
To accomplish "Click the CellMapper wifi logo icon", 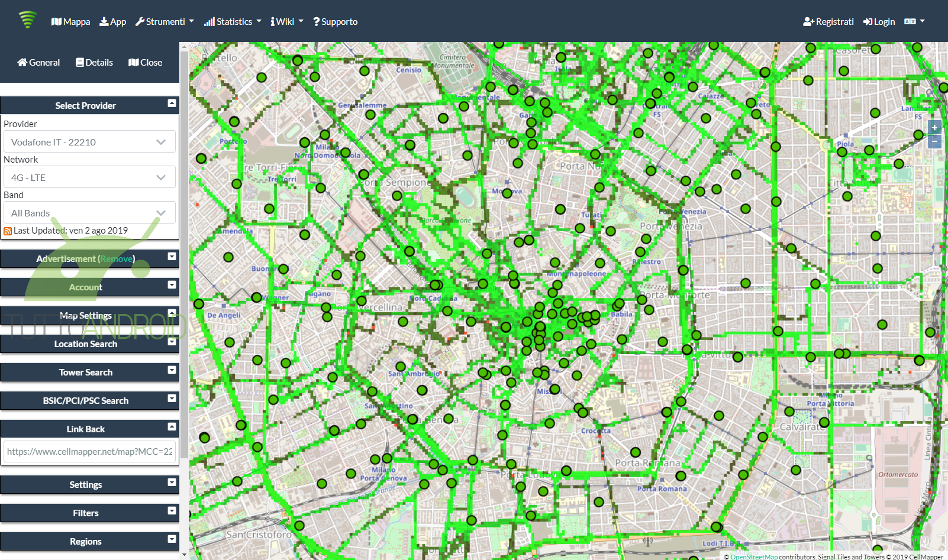I will [27, 20].
